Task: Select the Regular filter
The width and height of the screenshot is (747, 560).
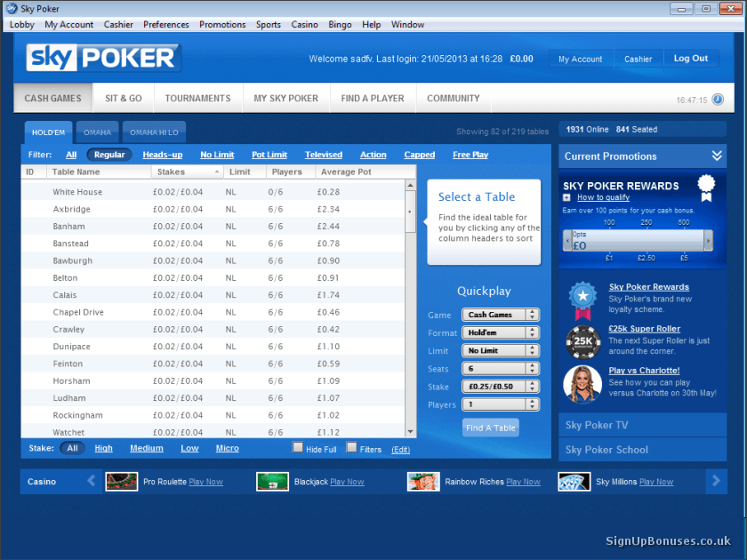Action: pos(109,155)
